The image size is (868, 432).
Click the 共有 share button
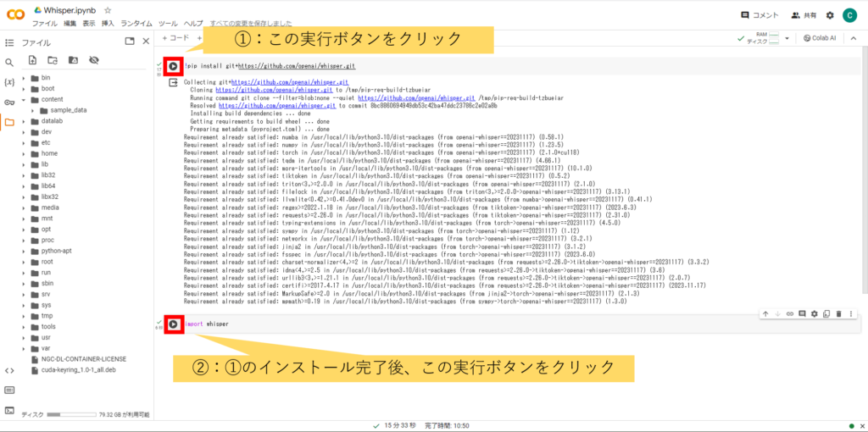[x=804, y=14]
